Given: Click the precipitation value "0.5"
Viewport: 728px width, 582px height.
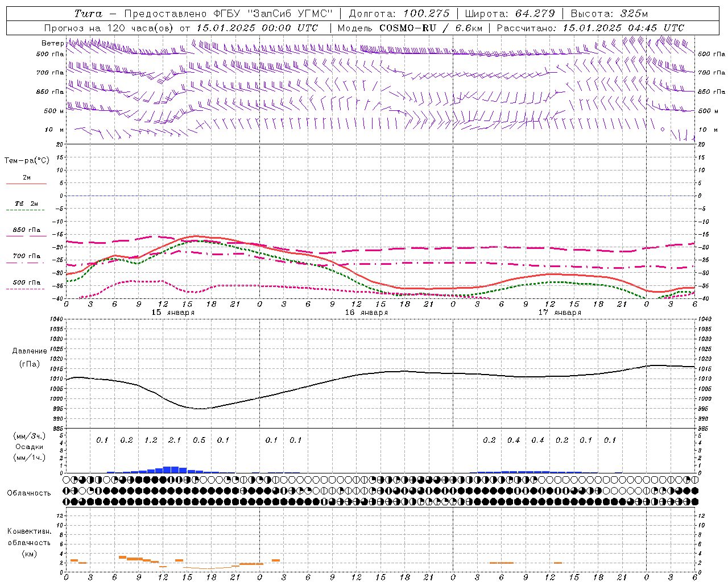Looking at the screenshot, I should pyautogui.click(x=199, y=440).
